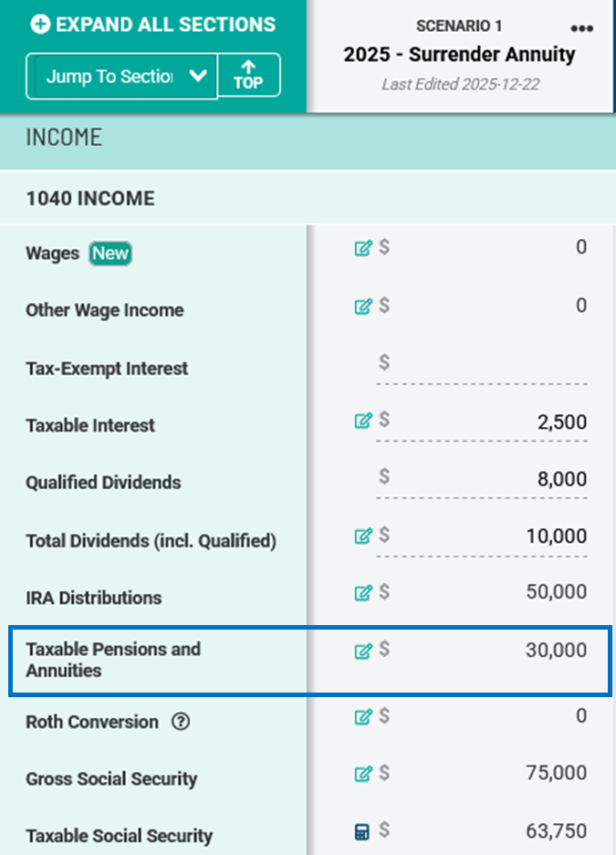Image resolution: width=616 pixels, height=855 pixels.
Task: Open the Taxable Pensions and Annuities edit icon
Action: tap(362, 651)
